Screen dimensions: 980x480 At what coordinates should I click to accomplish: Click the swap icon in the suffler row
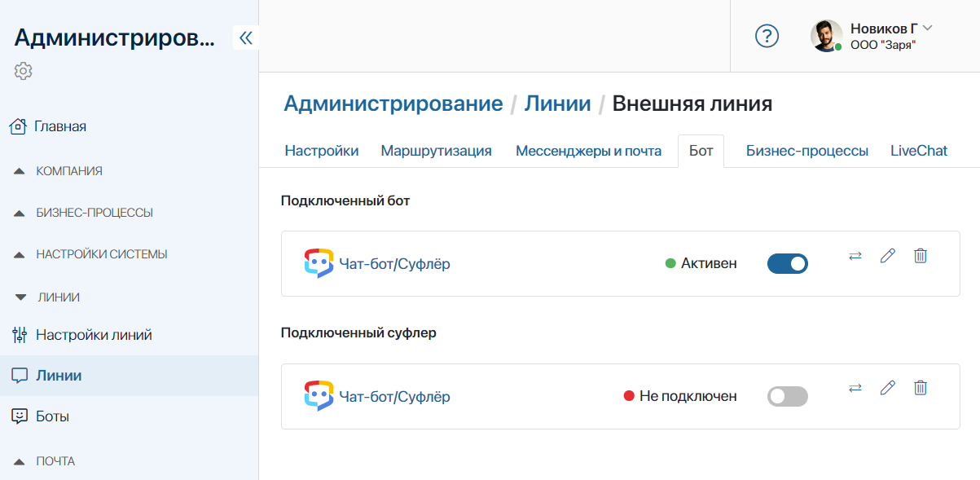(855, 388)
